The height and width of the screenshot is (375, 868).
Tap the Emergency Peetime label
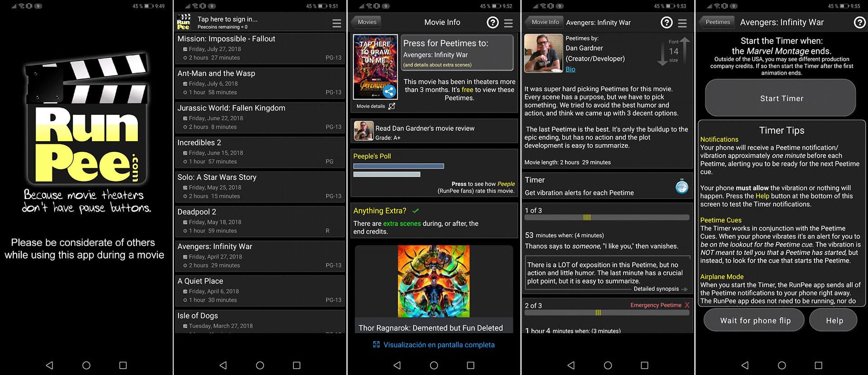tap(656, 305)
